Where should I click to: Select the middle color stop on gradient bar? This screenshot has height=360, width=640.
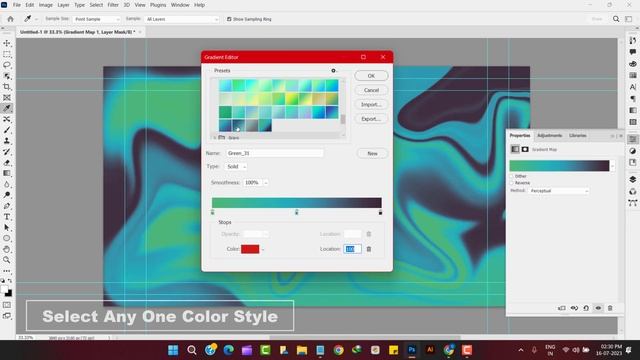point(297,212)
